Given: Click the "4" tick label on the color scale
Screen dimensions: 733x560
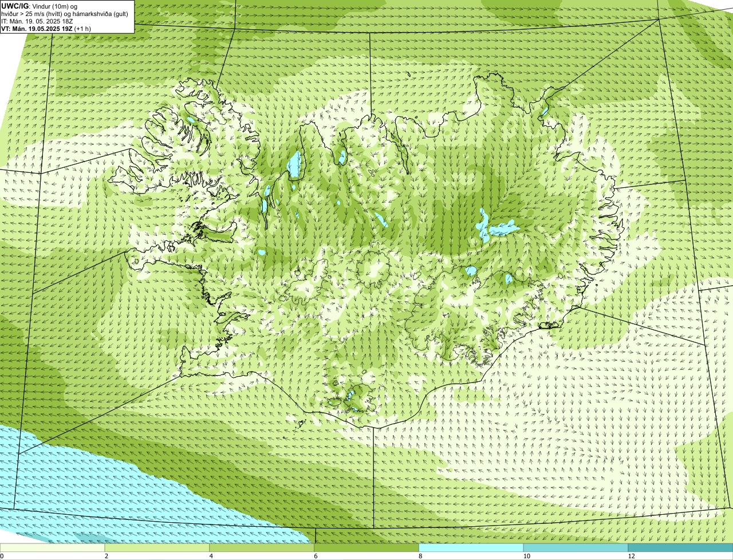Looking at the screenshot, I should tap(211, 556).
